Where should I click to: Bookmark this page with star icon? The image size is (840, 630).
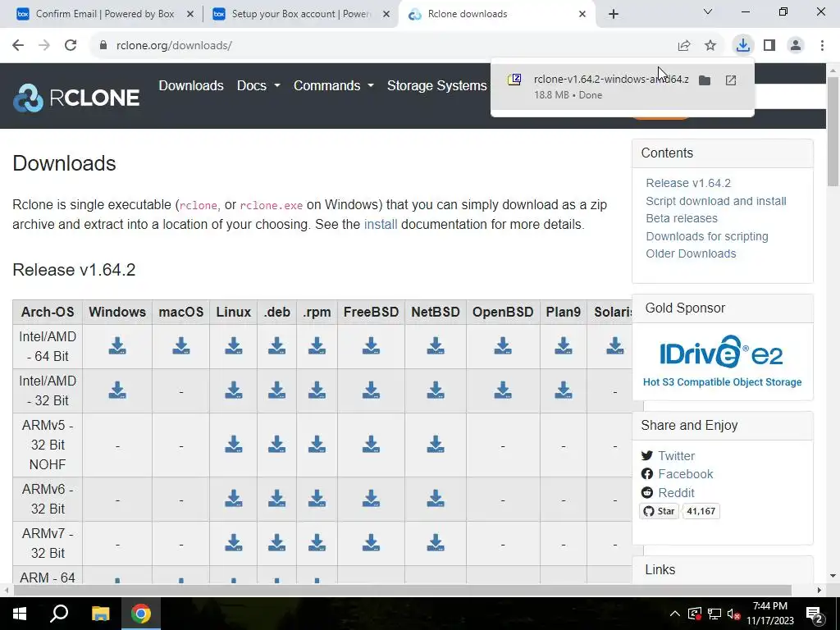coord(710,45)
